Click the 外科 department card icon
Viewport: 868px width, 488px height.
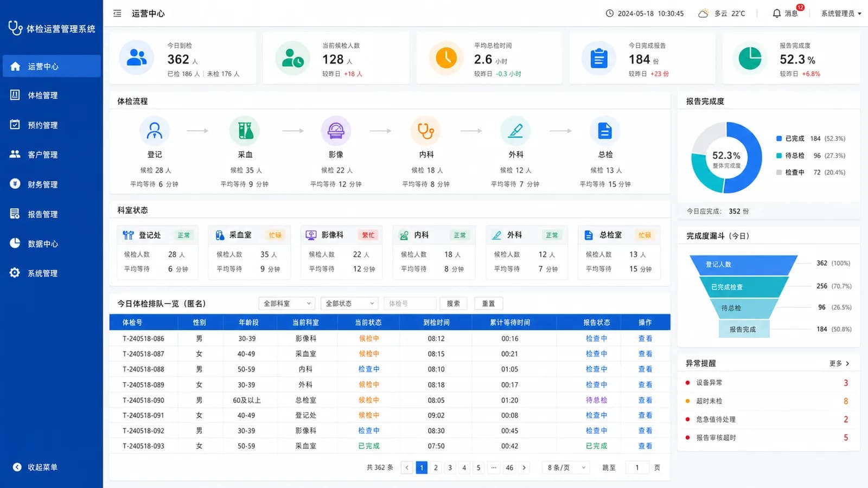(496, 235)
